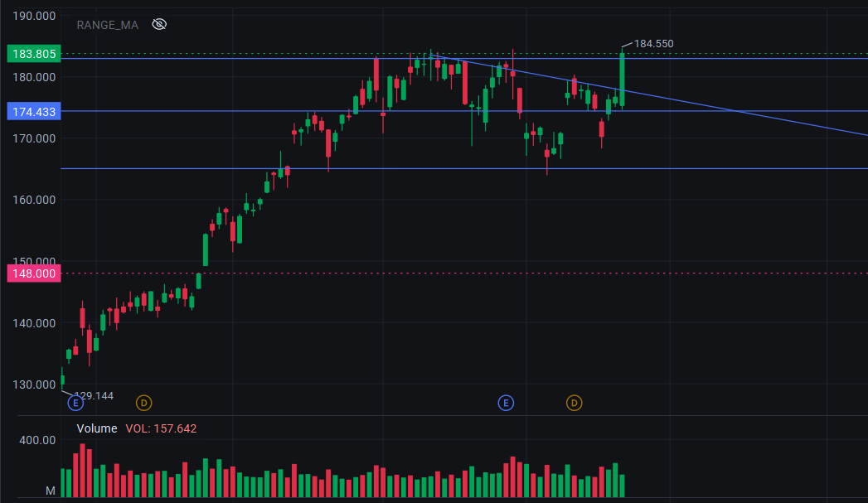
Task: Click the 184.550 high price annotation
Action: tap(653, 44)
